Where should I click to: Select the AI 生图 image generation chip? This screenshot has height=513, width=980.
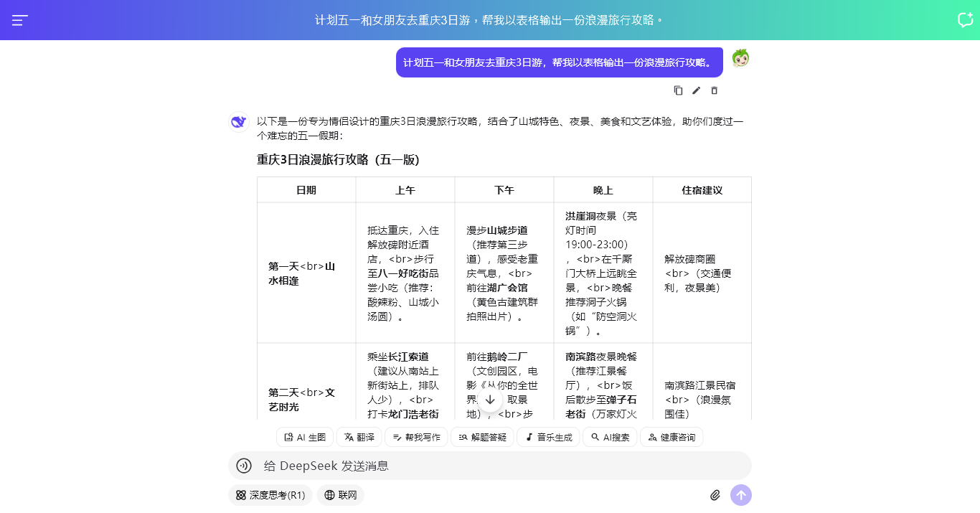pos(304,437)
